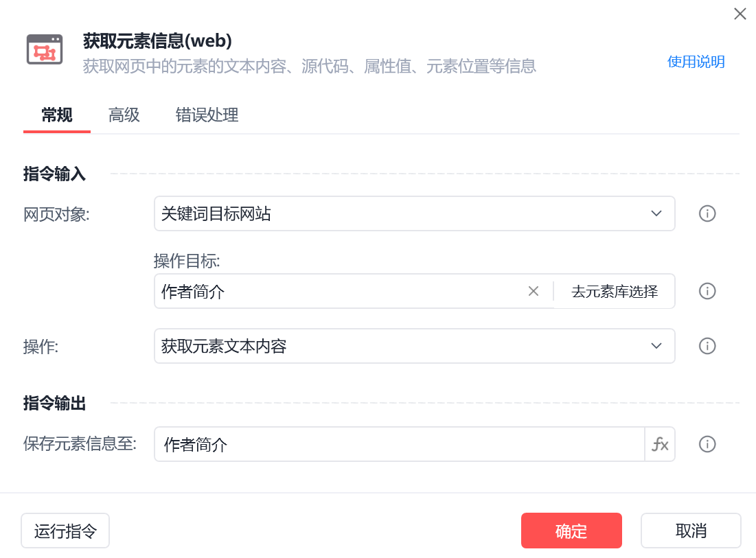Click the dialog's web element header icon
This screenshot has height=558, width=756.
pyautogui.click(x=45, y=49)
